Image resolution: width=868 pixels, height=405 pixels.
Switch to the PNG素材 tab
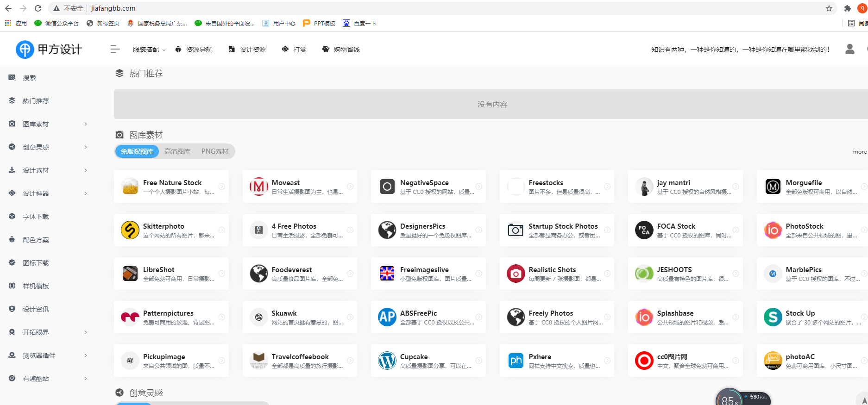point(215,151)
